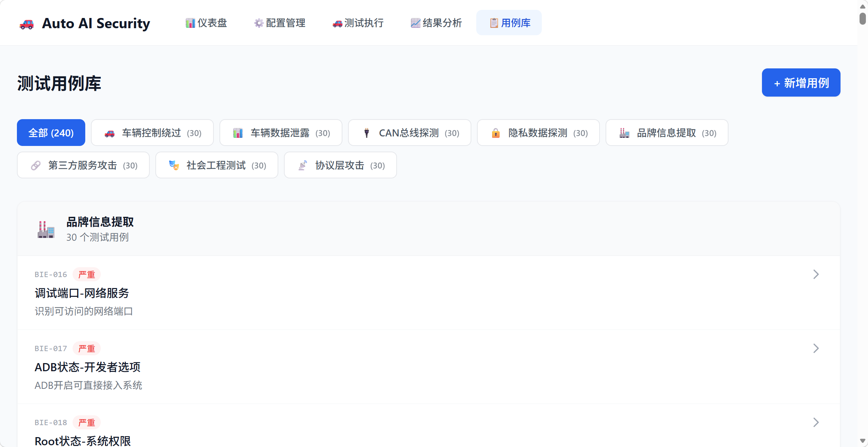
Task: Switch to the 结果分析 tab
Action: [436, 23]
